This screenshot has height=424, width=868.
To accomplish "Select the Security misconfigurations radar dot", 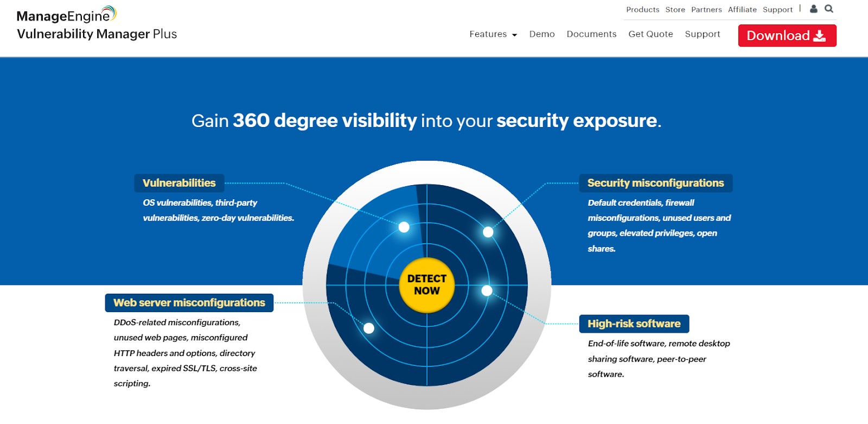I will [x=488, y=232].
